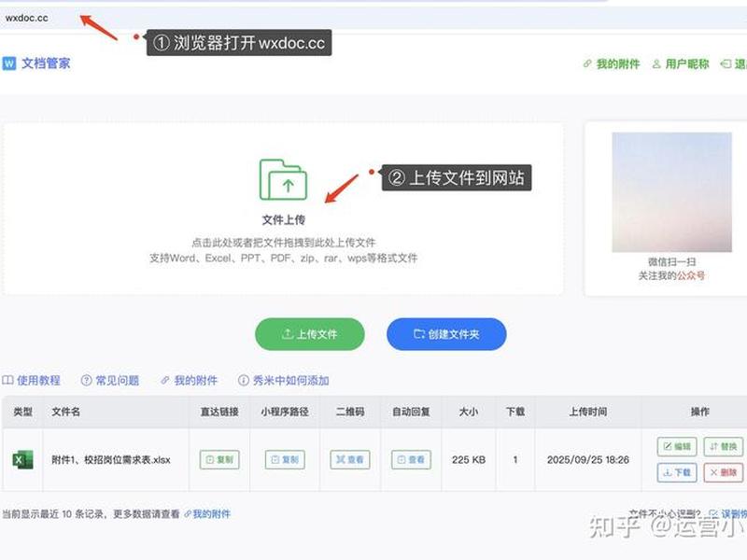Open the 使用教程 link
The image size is (747, 560).
(32, 381)
